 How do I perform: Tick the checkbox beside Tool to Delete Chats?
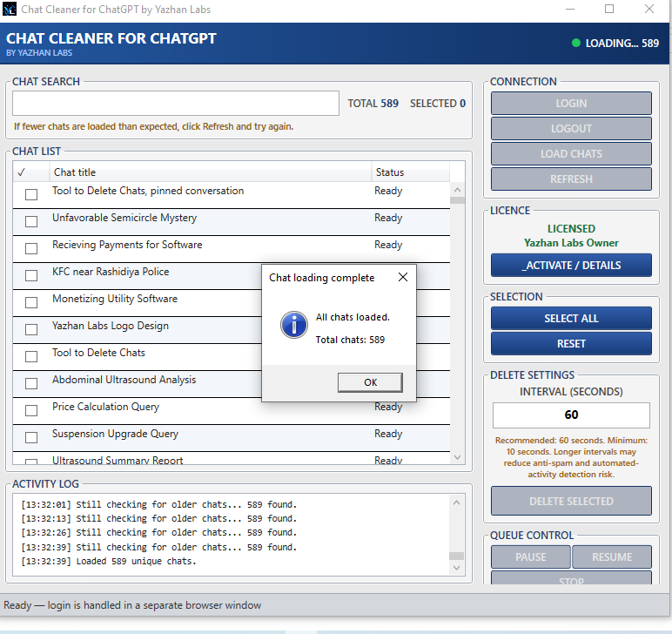(31, 357)
